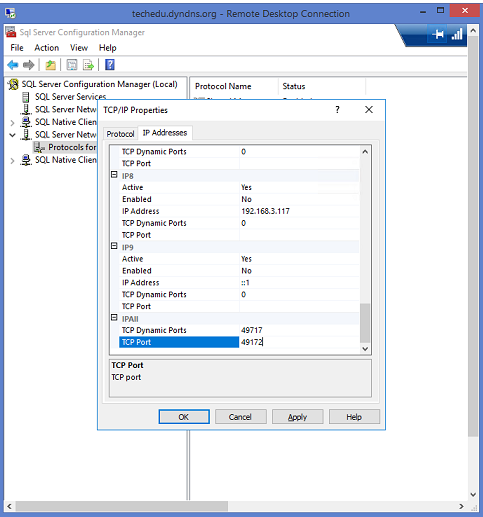Click the Forward arrow toolbar icon

pyautogui.click(x=29, y=65)
